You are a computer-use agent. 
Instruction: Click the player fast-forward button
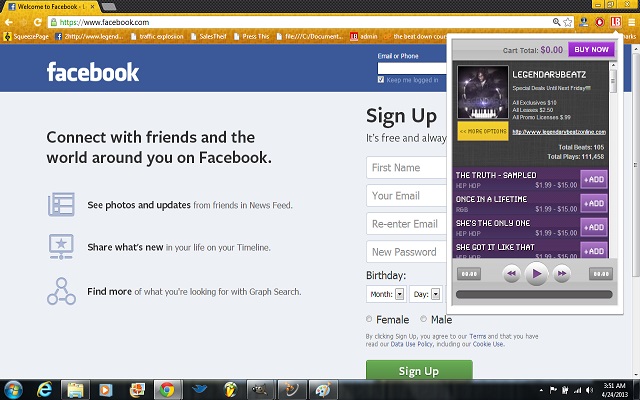(562, 273)
